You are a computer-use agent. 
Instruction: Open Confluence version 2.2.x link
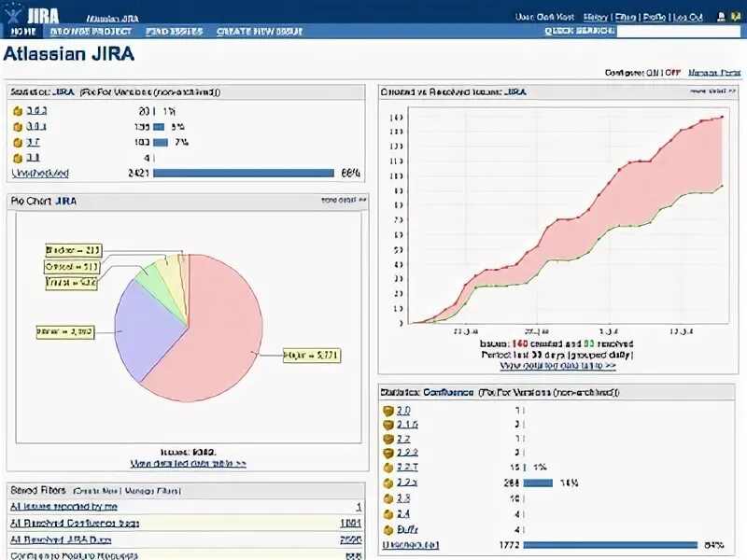[407, 483]
